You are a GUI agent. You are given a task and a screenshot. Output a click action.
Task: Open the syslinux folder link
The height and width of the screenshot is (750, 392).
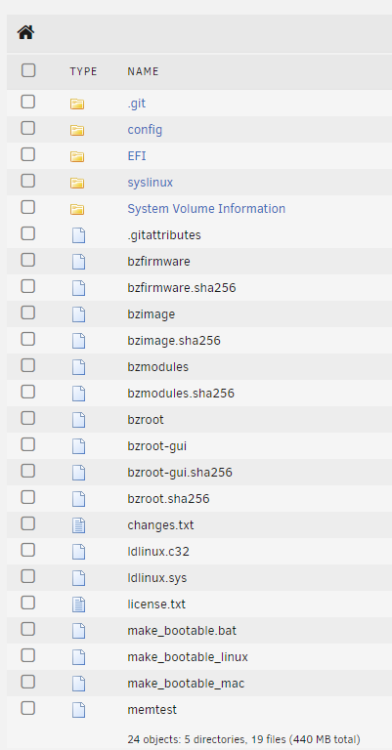click(x=150, y=183)
